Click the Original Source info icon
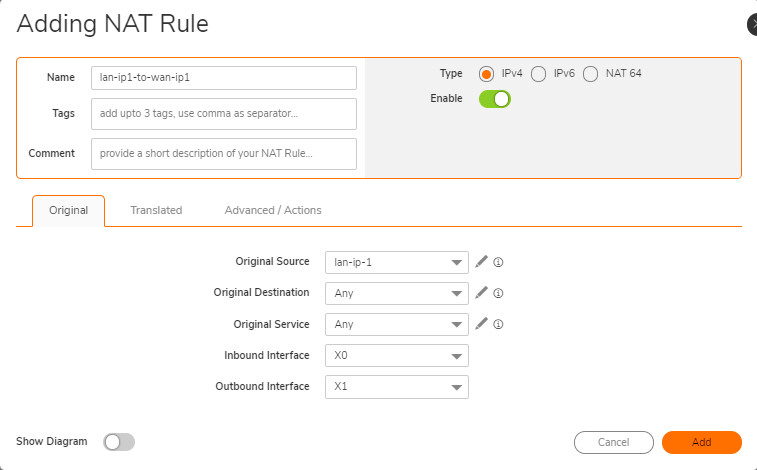This screenshot has width=757, height=470. [x=498, y=263]
